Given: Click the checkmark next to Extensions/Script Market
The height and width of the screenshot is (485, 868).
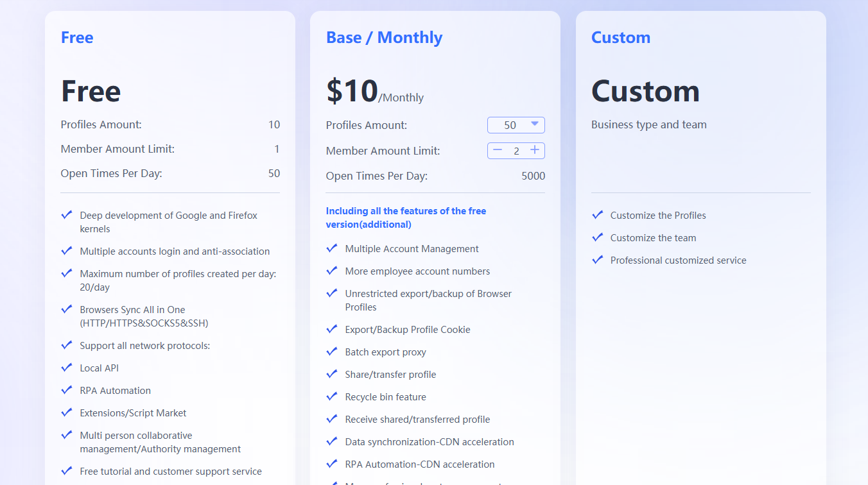Looking at the screenshot, I should tap(66, 413).
